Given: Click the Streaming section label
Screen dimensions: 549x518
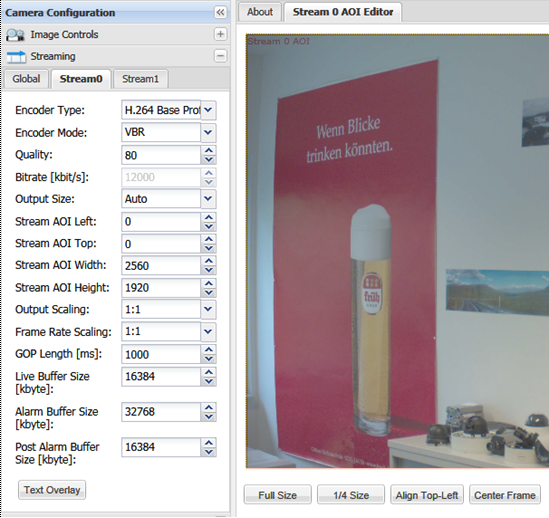Looking at the screenshot, I should point(53,56).
